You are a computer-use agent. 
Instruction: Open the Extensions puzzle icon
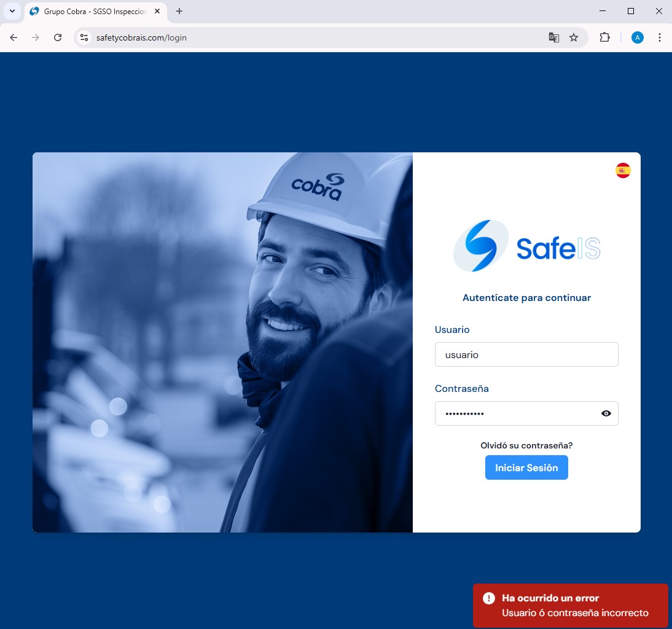coord(604,37)
